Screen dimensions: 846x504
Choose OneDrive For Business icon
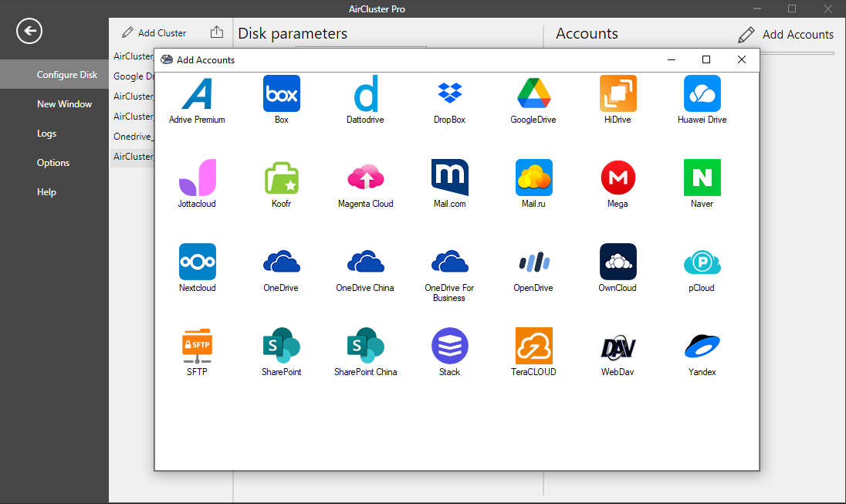click(449, 262)
